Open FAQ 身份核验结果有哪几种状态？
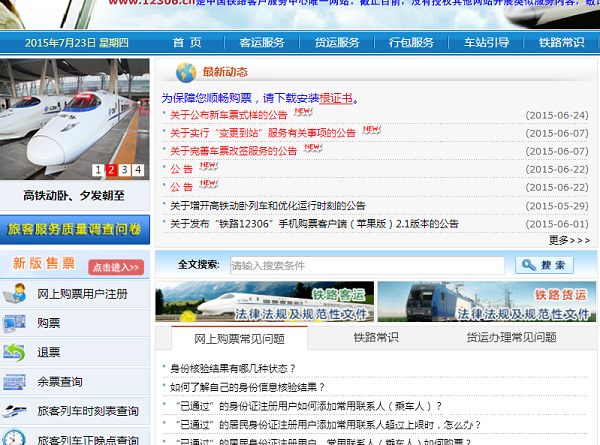Viewport: 600px width, 445px height. coord(233,368)
